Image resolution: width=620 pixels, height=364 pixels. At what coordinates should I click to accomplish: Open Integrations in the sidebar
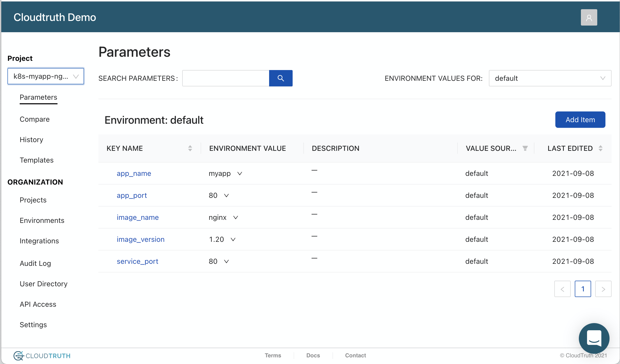coord(39,241)
